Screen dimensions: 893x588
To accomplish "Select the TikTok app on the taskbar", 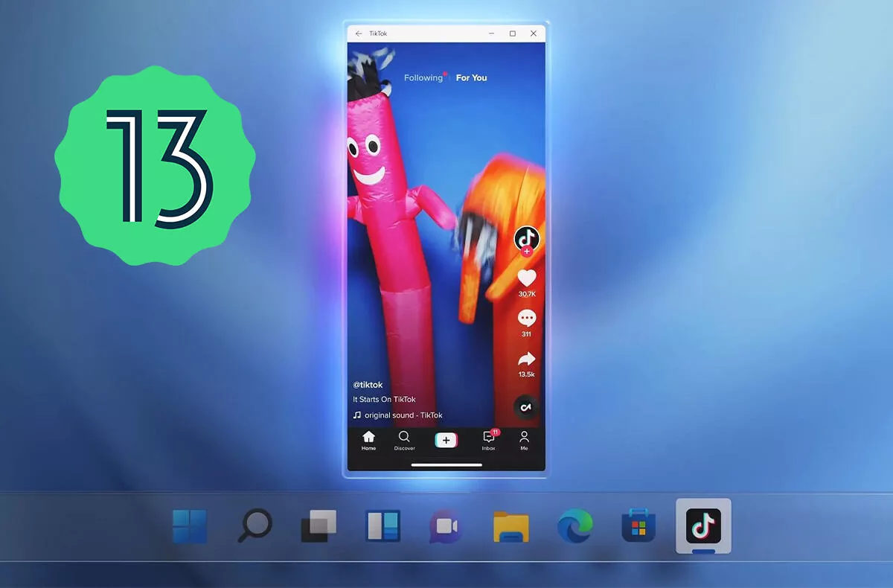I will [703, 526].
